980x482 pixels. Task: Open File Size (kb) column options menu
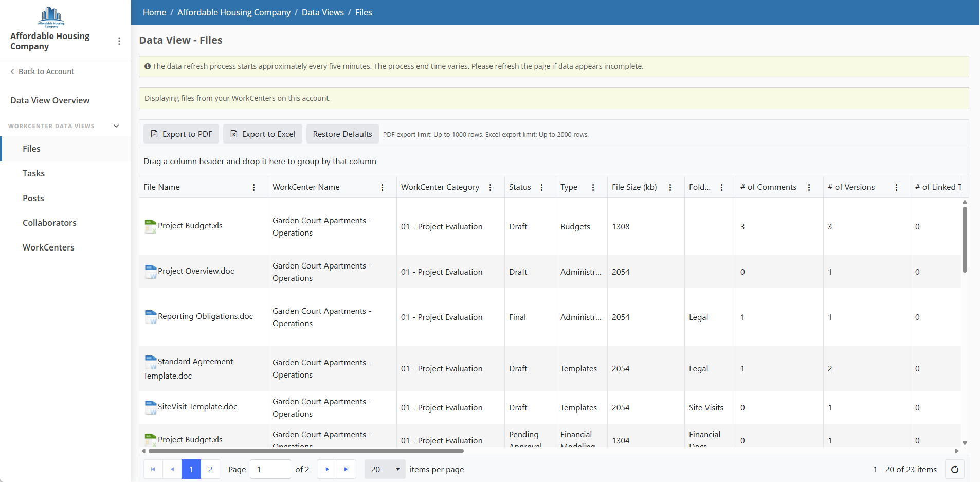pyautogui.click(x=670, y=187)
